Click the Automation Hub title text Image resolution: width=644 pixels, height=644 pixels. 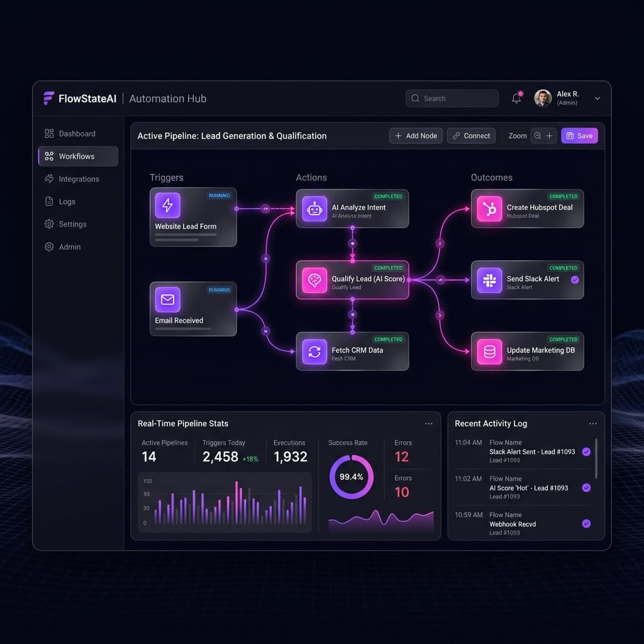(167, 99)
